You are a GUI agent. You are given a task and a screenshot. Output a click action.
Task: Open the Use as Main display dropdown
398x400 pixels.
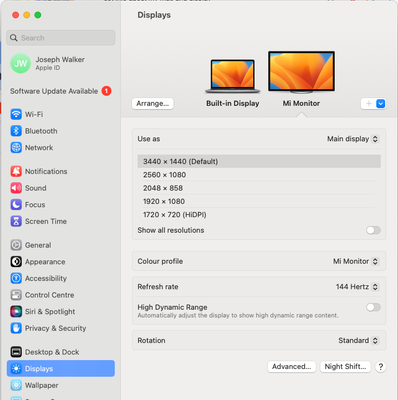[353, 139]
